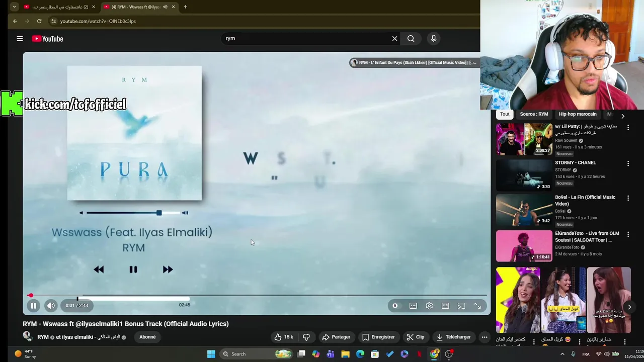Seek on the red video progress bar
The height and width of the screenshot is (362, 644).
coord(257,296)
